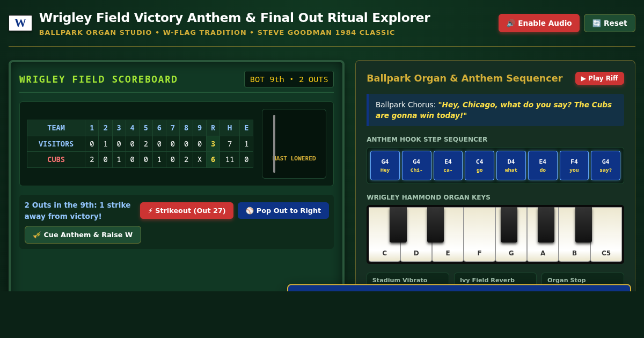This screenshot has height=338, width=644.
Task: Toggle sequencer step G4 Chi-
Action: [416, 165]
